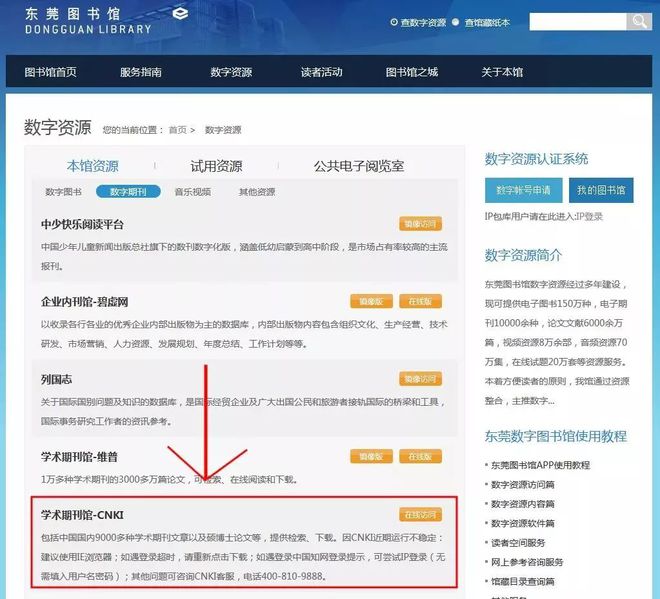The image size is (660, 599).
Task: Select the 其他资源 sub-tab
Action: [x=257, y=192]
